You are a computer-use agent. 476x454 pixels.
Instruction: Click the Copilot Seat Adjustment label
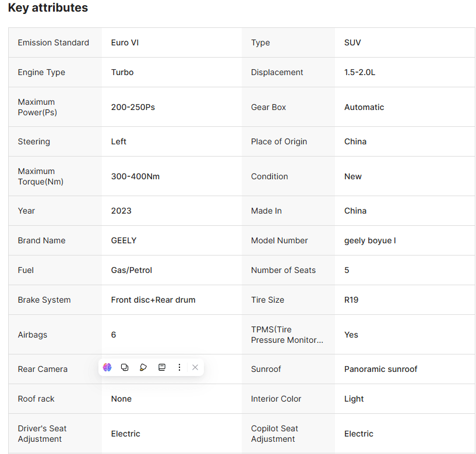click(274, 434)
